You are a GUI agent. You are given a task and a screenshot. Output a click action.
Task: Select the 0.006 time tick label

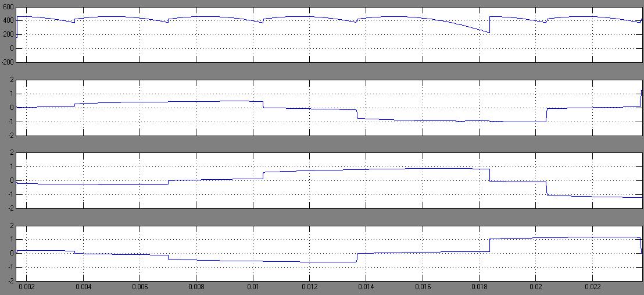(139, 286)
